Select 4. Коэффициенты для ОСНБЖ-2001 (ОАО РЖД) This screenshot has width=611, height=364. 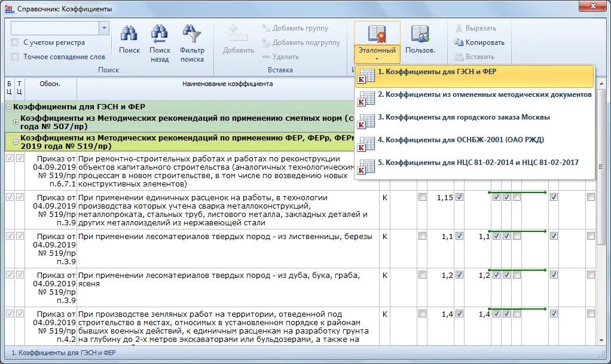click(x=474, y=144)
